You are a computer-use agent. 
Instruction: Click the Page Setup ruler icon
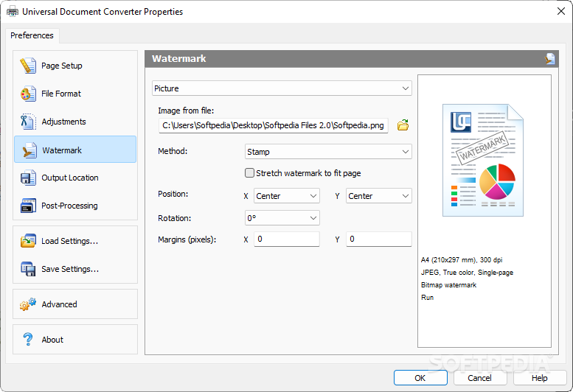click(x=28, y=66)
